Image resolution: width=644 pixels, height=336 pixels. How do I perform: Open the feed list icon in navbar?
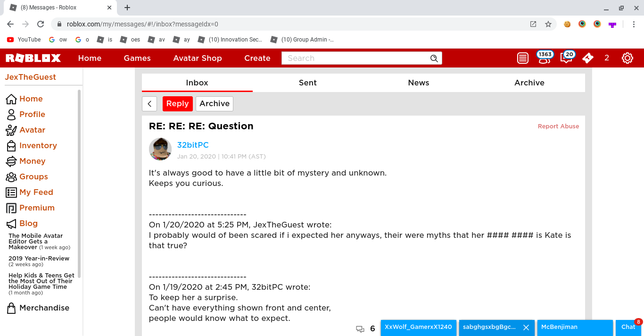point(522,58)
